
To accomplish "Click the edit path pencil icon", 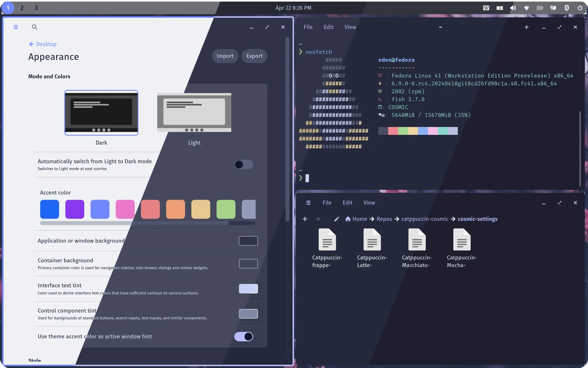I will [337, 219].
